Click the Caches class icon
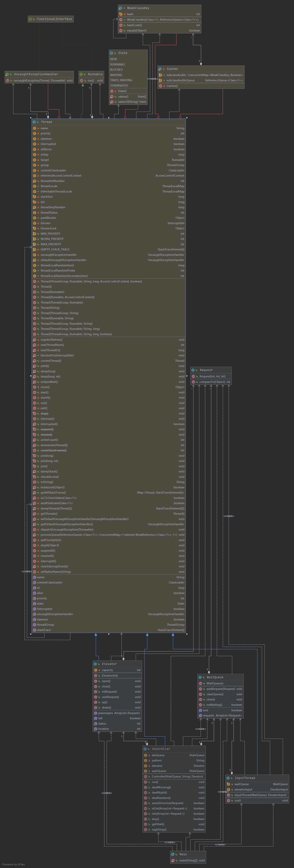 point(160,69)
